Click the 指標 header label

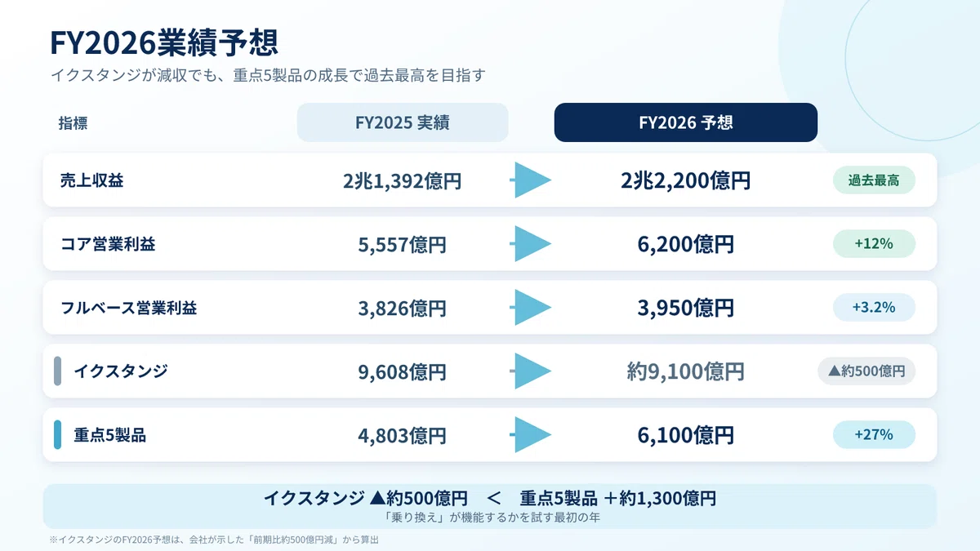73,123
